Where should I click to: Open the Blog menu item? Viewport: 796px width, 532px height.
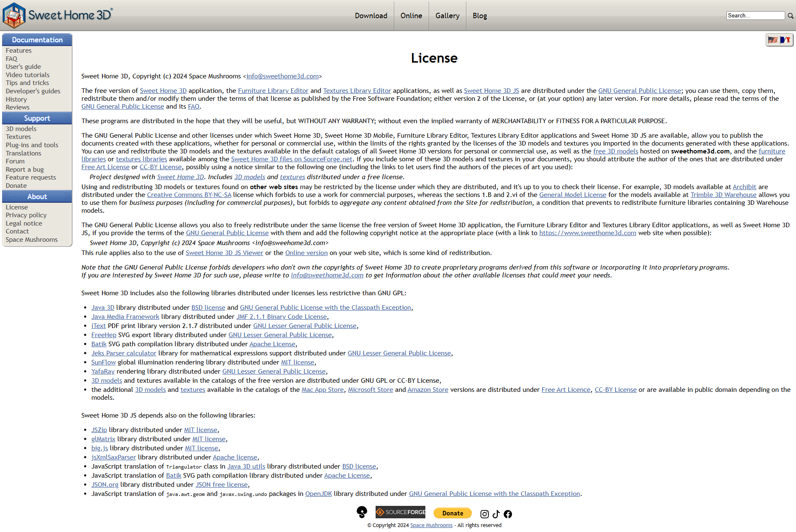click(480, 16)
